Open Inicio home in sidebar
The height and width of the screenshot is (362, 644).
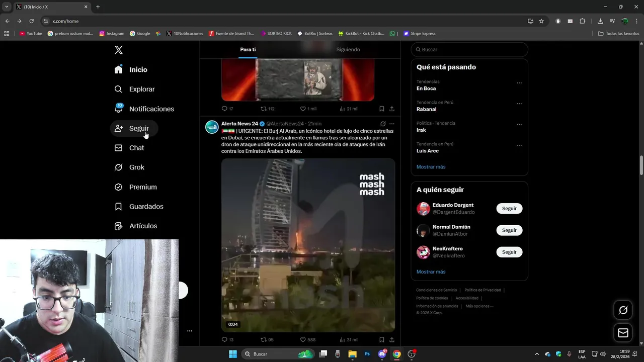click(131, 69)
